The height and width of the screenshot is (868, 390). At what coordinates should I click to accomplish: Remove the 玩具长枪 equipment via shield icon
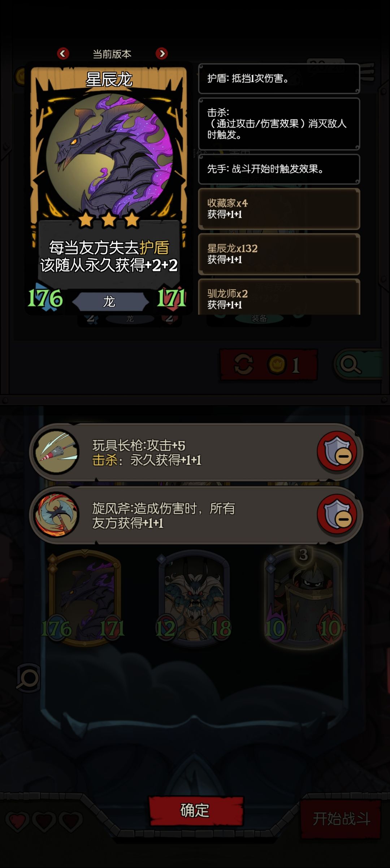tap(337, 452)
